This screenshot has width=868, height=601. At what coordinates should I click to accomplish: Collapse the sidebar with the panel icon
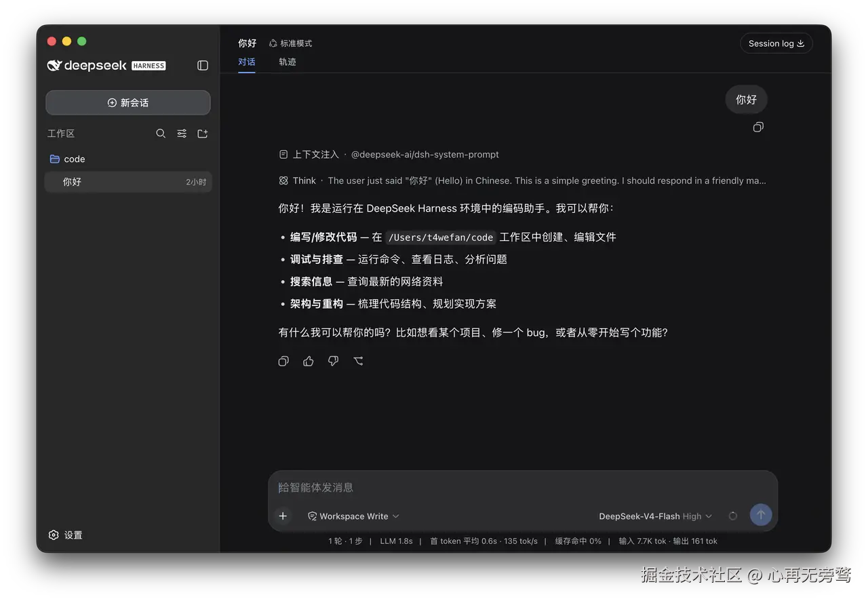pos(203,65)
